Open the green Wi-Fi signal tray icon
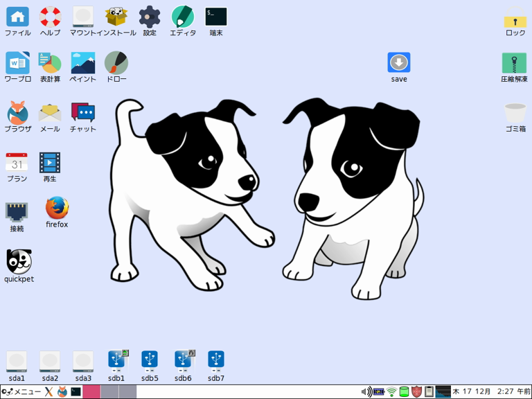The width and height of the screenshot is (532, 399). (x=391, y=392)
